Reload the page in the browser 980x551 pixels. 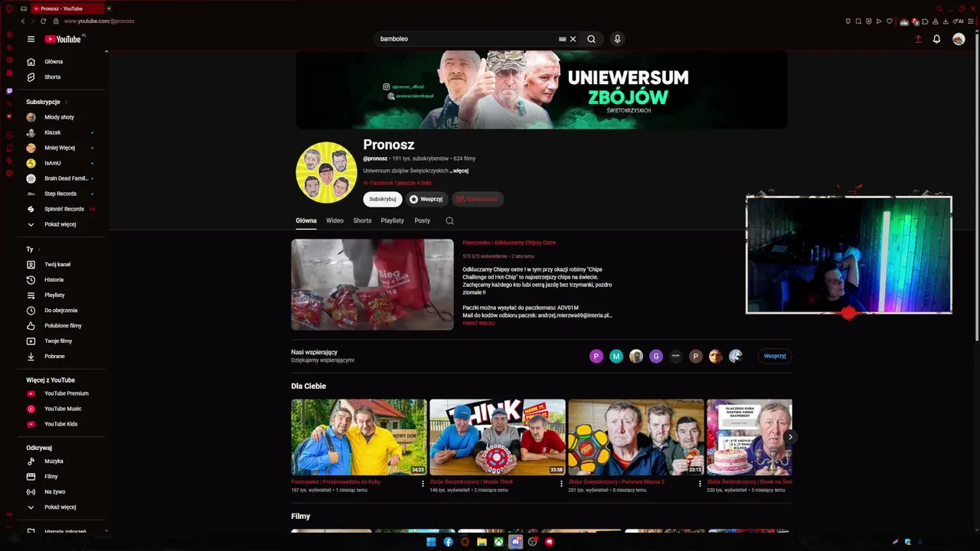(43, 21)
